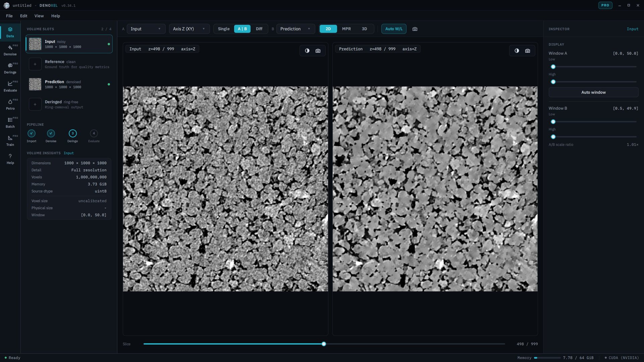Click the Evaluate pipeline step 4 icon
This screenshot has height=362, width=644.
(x=94, y=133)
